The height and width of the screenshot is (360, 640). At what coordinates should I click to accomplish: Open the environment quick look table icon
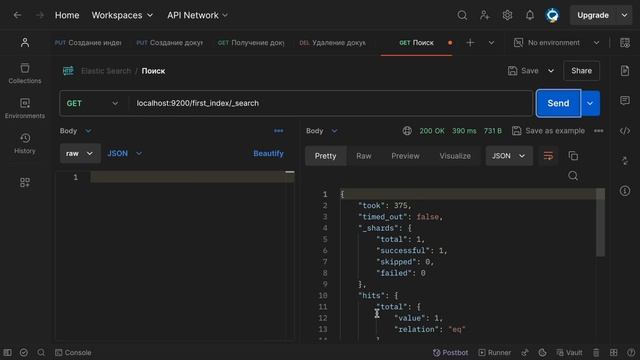coord(624,42)
